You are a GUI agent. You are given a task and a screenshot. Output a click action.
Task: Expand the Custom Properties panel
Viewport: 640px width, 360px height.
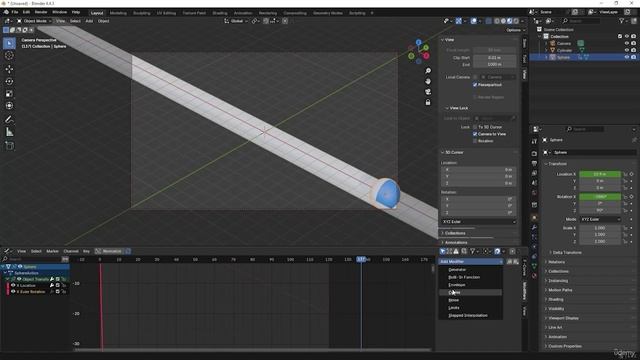pos(564,346)
